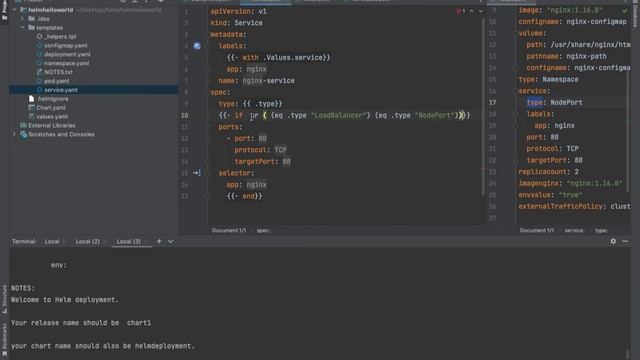The width and height of the screenshot is (640, 360).
Task: Click the .idea folder icon
Action: [31, 19]
